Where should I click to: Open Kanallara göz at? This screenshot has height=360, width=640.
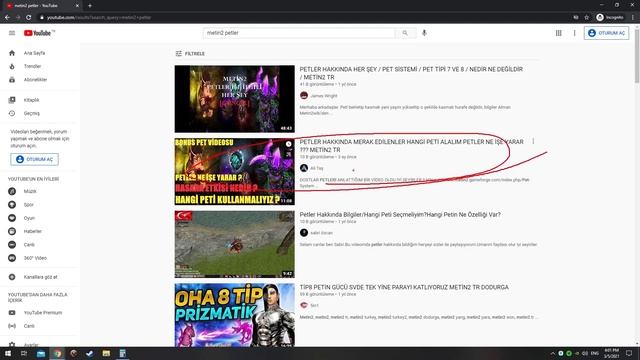[x=40, y=277]
